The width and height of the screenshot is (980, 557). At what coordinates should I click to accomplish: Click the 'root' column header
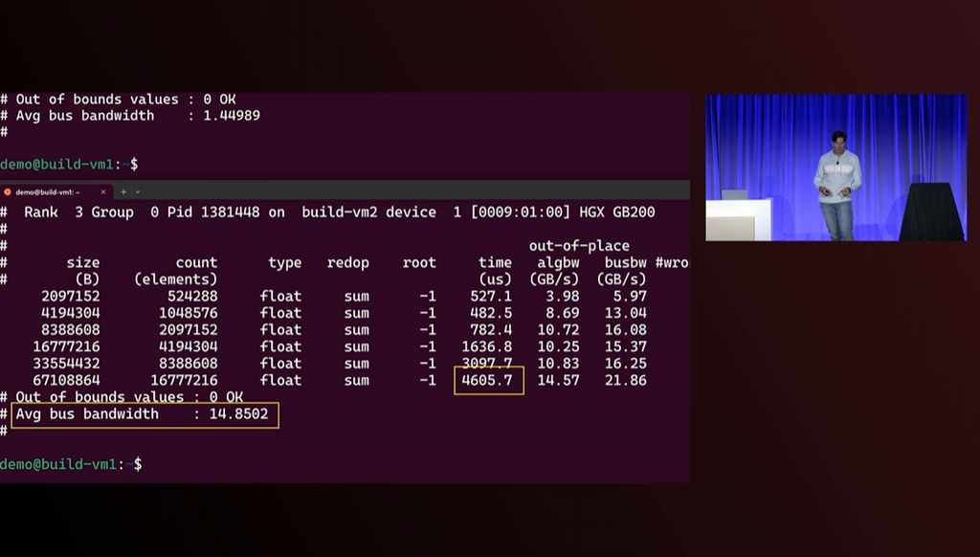pos(419,262)
